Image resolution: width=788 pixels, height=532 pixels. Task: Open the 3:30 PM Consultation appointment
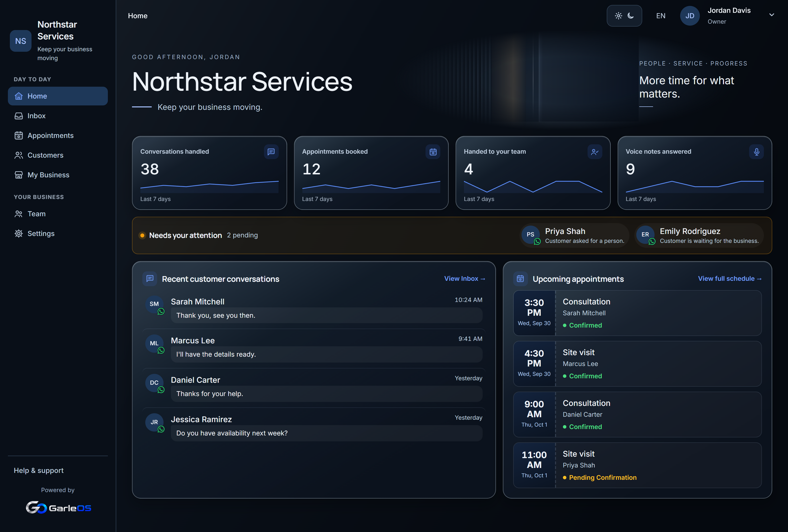coord(637,313)
